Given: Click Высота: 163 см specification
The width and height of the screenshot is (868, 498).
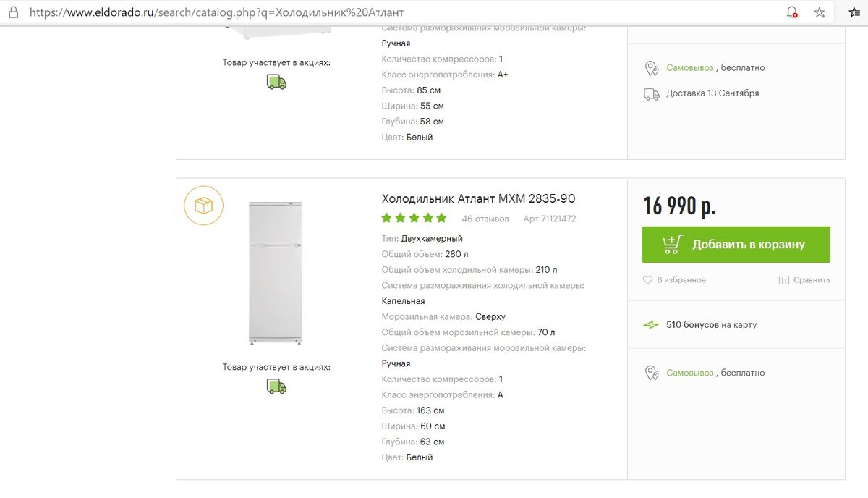Looking at the screenshot, I should (413, 410).
